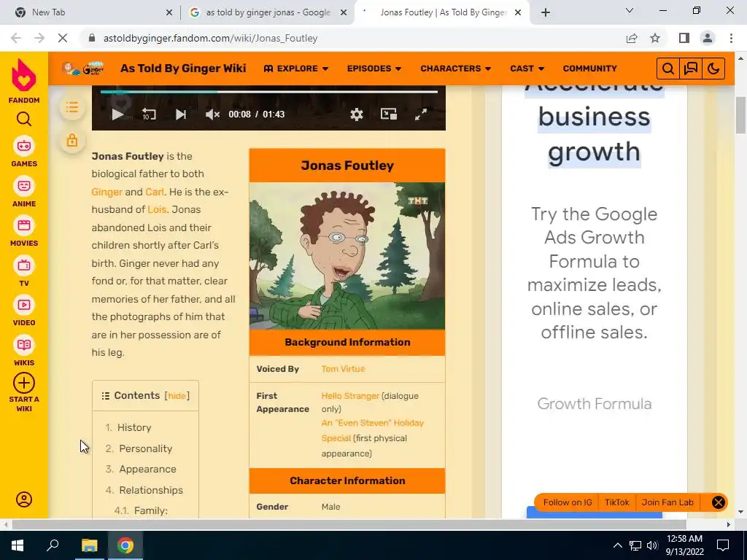The width and height of the screenshot is (747, 560).
Task: Click the wiki logo image
Action: (x=83, y=69)
